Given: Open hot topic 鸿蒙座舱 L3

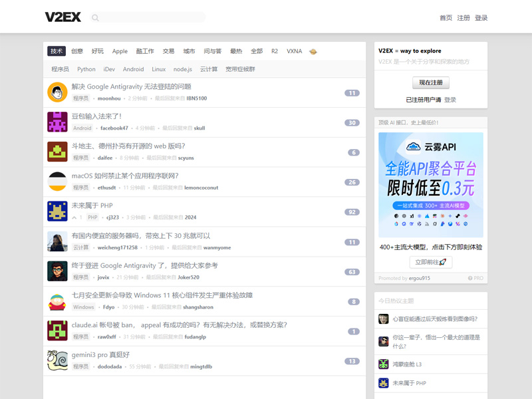Looking at the screenshot, I should (407, 364).
